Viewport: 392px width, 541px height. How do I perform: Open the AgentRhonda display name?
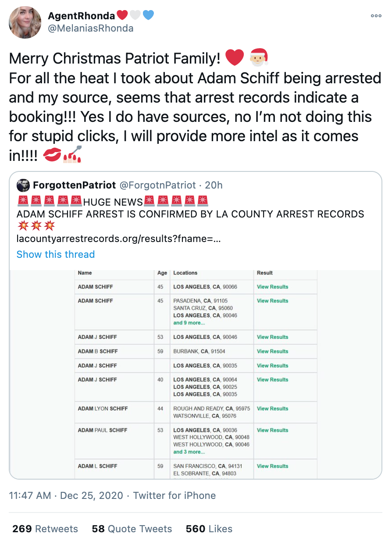pyautogui.click(x=82, y=16)
